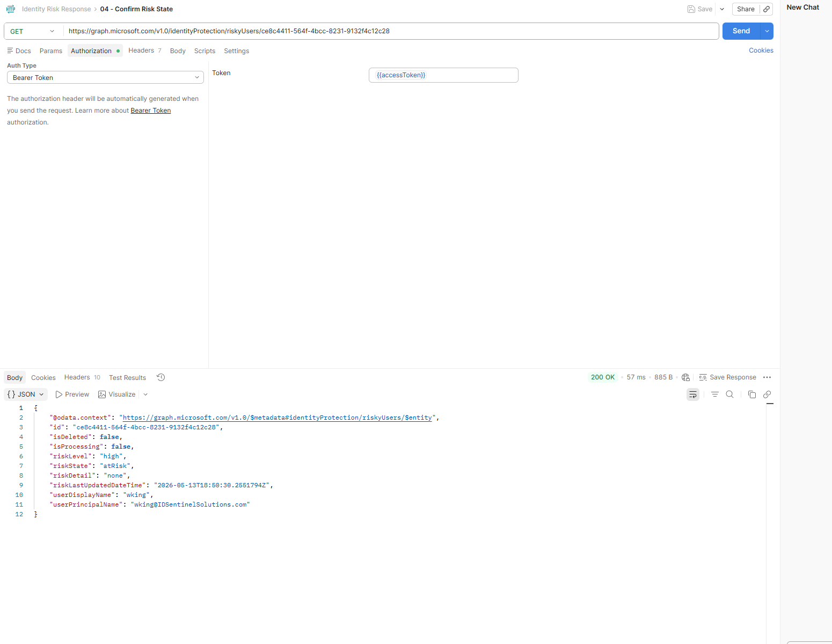Click the network globe info icon
832x644 pixels.
tap(685, 377)
